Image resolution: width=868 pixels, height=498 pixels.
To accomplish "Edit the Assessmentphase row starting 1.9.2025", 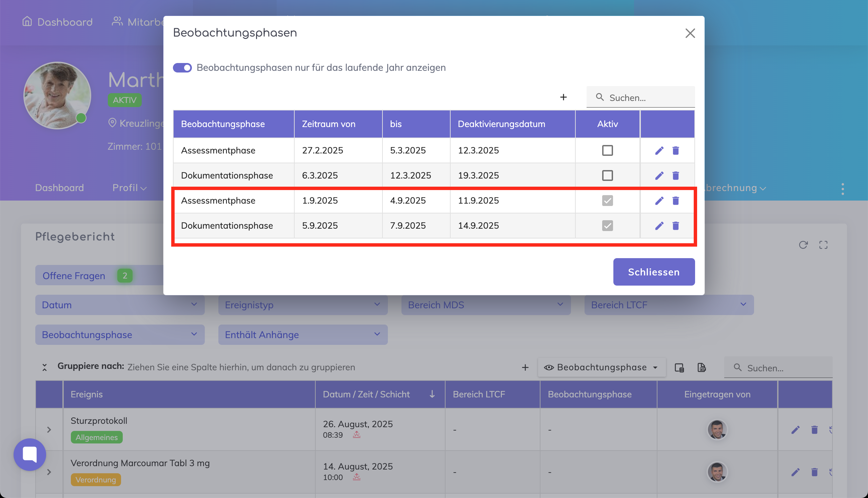I will click(659, 201).
